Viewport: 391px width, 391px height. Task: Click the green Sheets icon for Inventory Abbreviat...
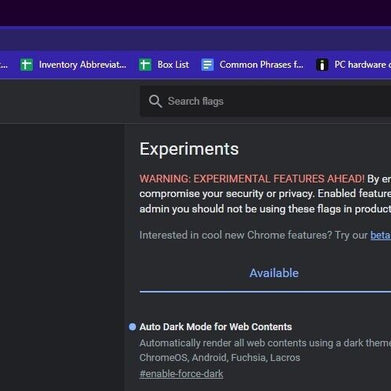coord(26,65)
